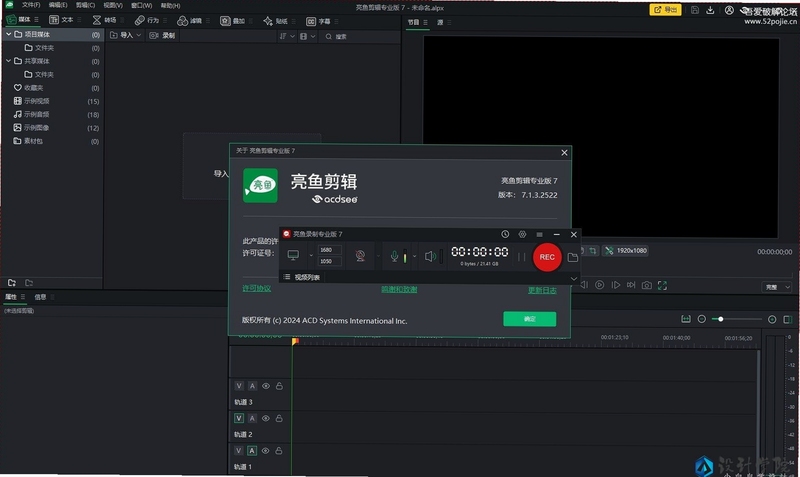Open user account icon in title bar
This screenshot has width=800, height=477.
point(729,10)
